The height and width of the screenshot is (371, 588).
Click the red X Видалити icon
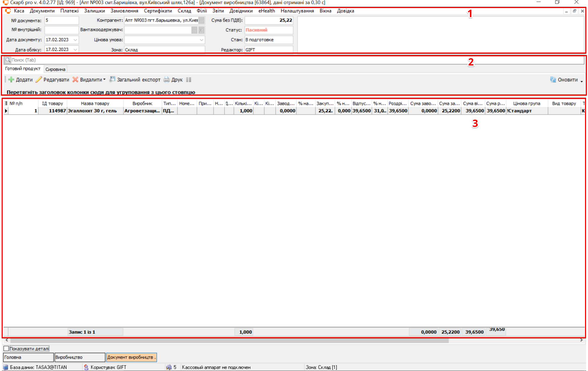[x=75, y=80]
